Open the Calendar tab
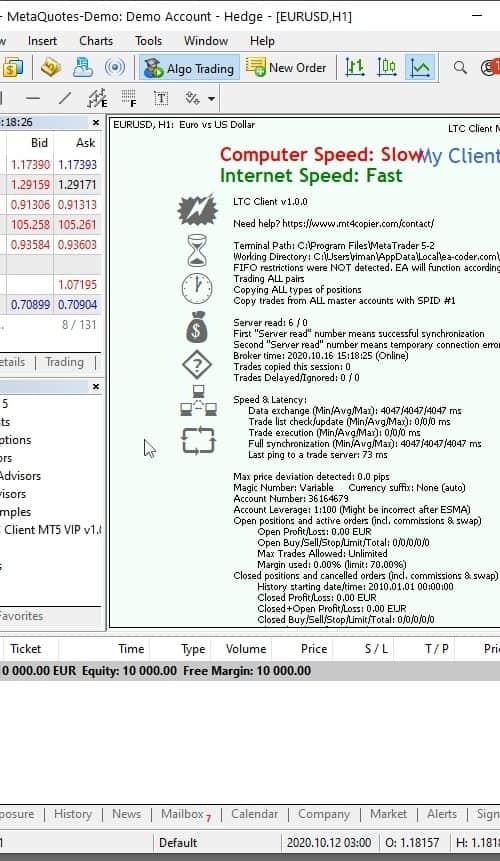500x861 pixels. pos(254,814)
